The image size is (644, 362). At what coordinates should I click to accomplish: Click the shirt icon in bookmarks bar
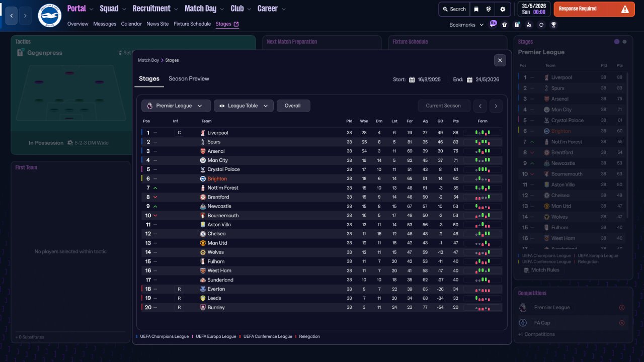(x=505, y=25)
